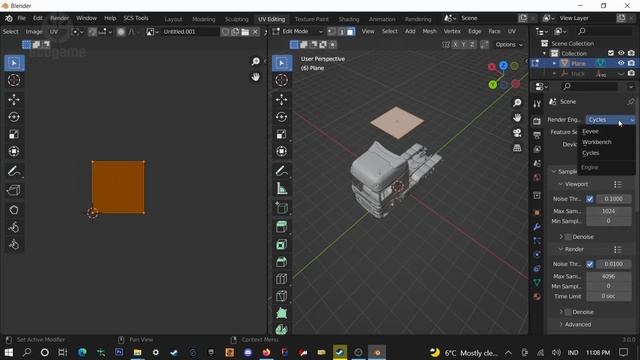This screenshot has height=360, width=640.
Task: Select the Grab tool in UV editor
Action: coord(14,210)
